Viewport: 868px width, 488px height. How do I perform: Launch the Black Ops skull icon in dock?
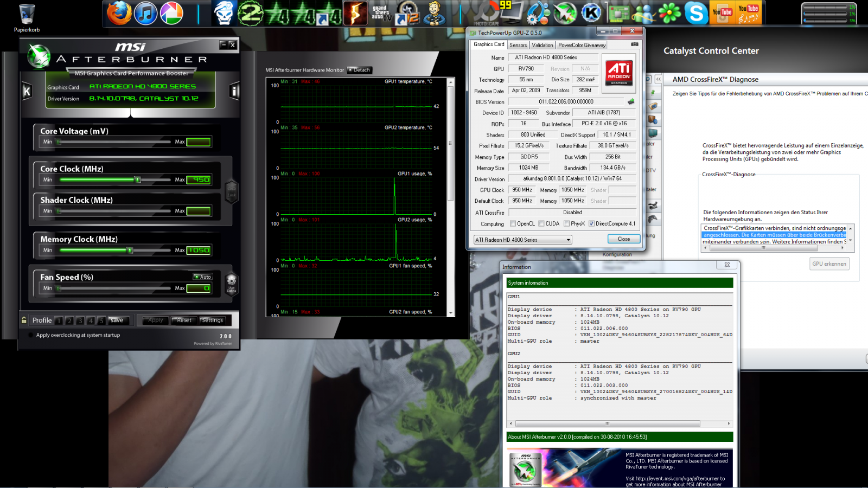click(224, 13)
